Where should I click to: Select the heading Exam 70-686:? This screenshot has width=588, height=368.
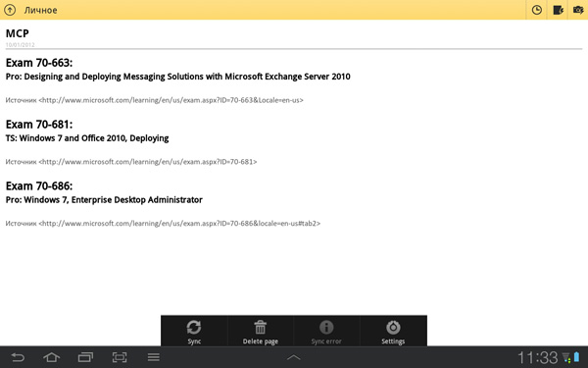39,185
